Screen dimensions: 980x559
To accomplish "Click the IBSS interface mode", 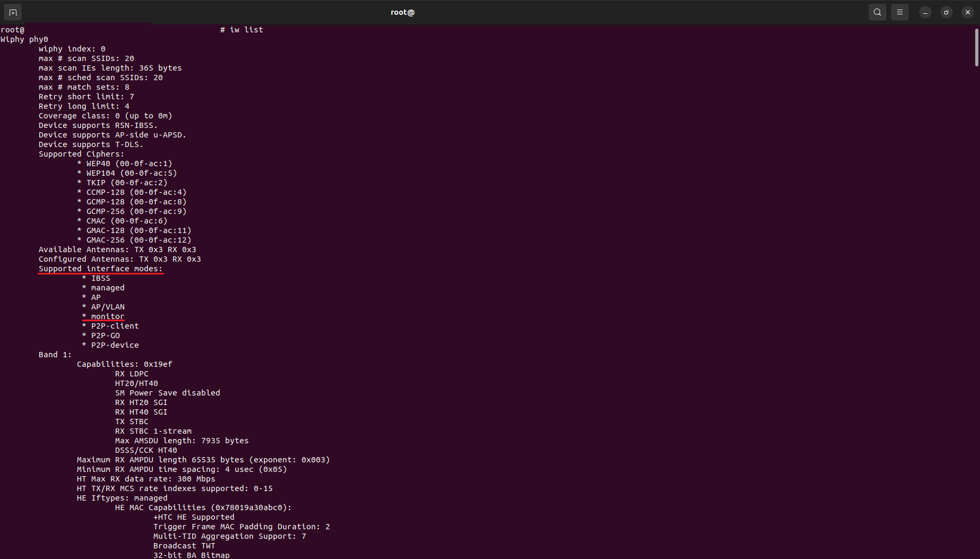I will tap(96, 278).
